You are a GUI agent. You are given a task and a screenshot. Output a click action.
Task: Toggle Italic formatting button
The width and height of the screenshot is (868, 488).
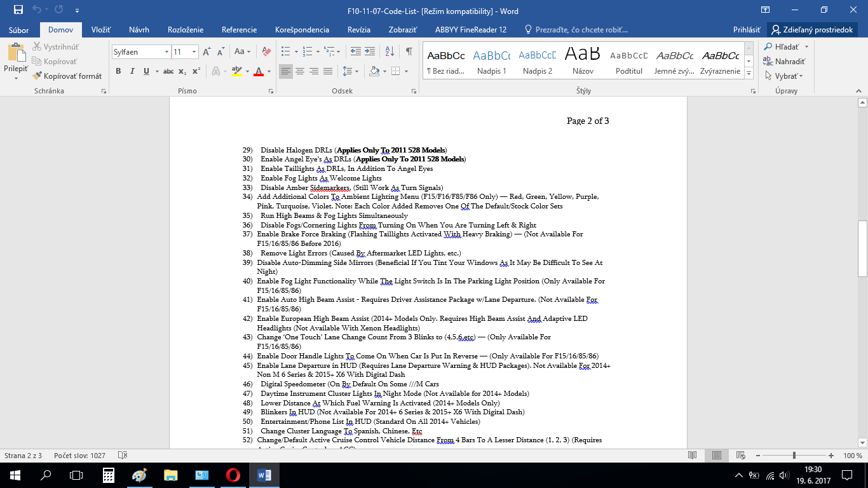[132, 71]
